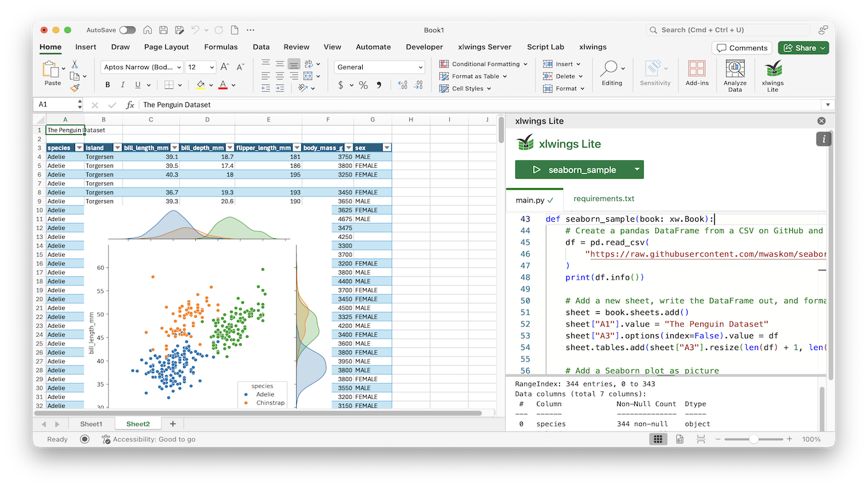This screenshot has width=868, height=488.
Task: Toggle underline formatting
Action: click(138, 85)
